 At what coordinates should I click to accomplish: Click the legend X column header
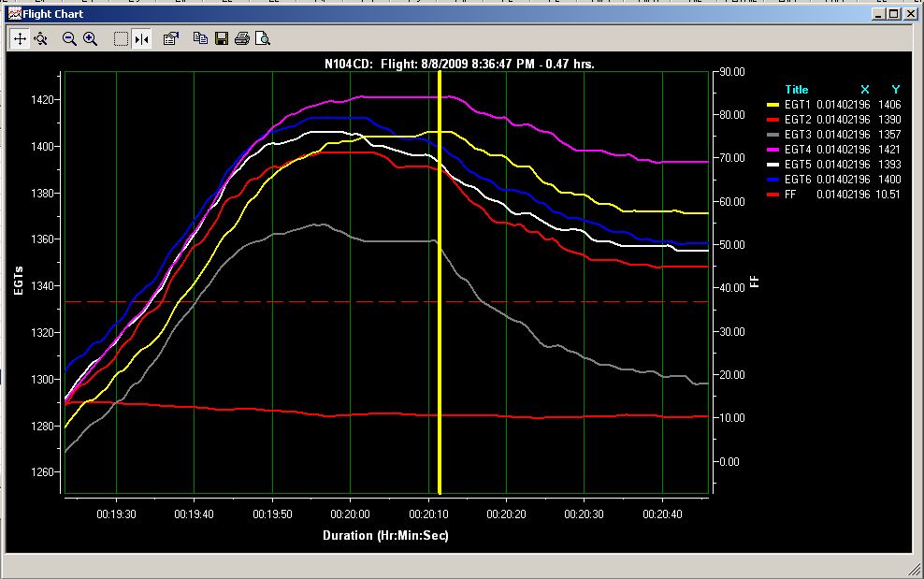[x=864, y=90]
